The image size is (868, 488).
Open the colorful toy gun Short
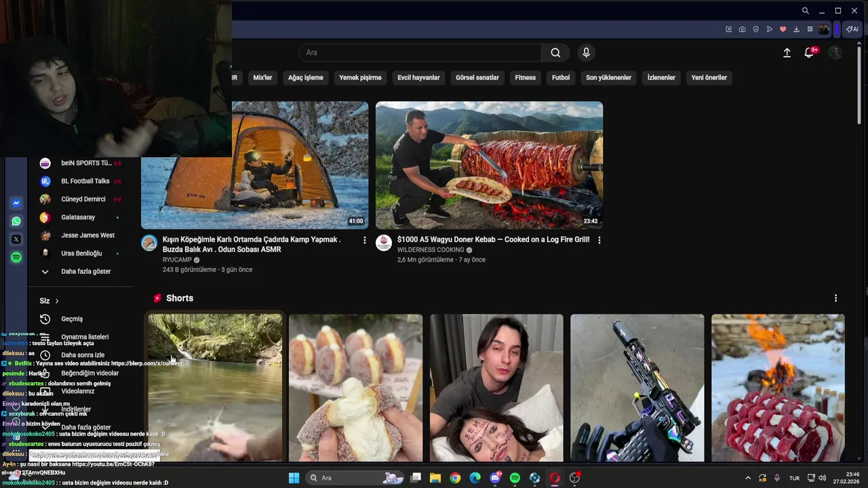click(x=637, y=388)
